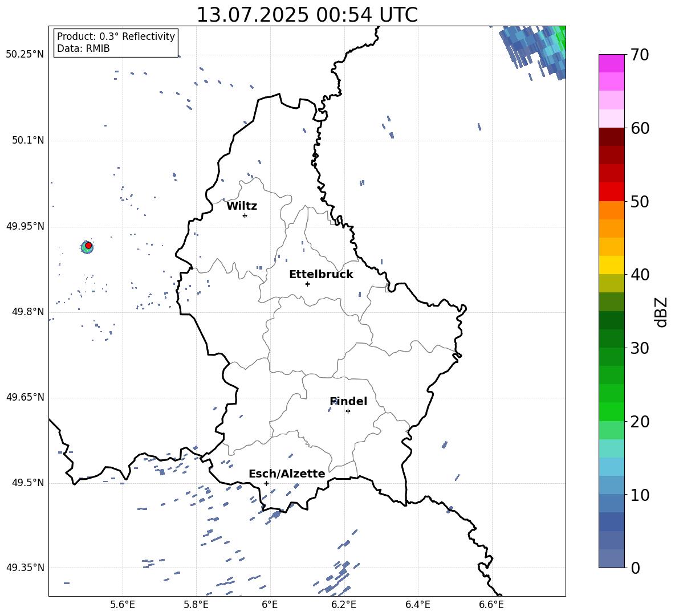Click the Wiltz city label
Viewport: 675px width, 616px height.
(x=242, y=206)
